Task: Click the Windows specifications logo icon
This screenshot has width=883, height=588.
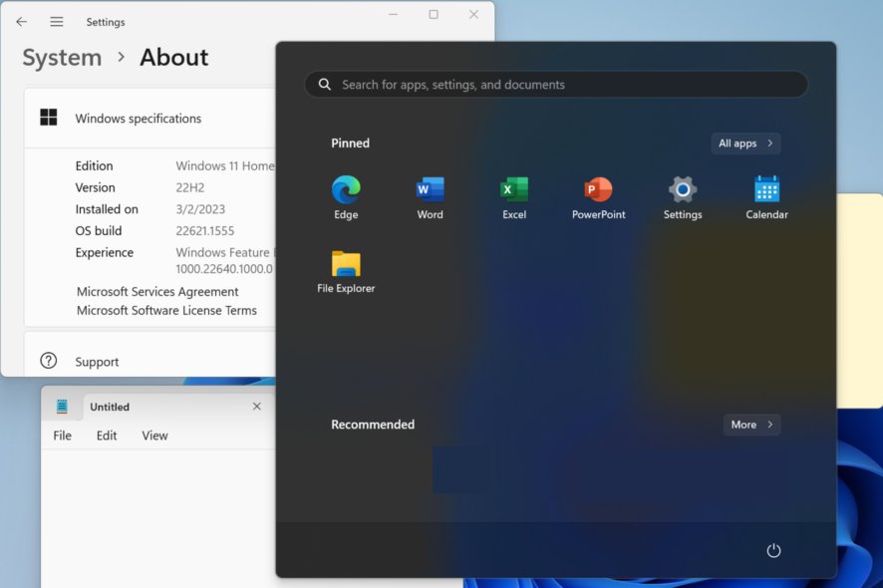Action: click(x=49, y=118)
